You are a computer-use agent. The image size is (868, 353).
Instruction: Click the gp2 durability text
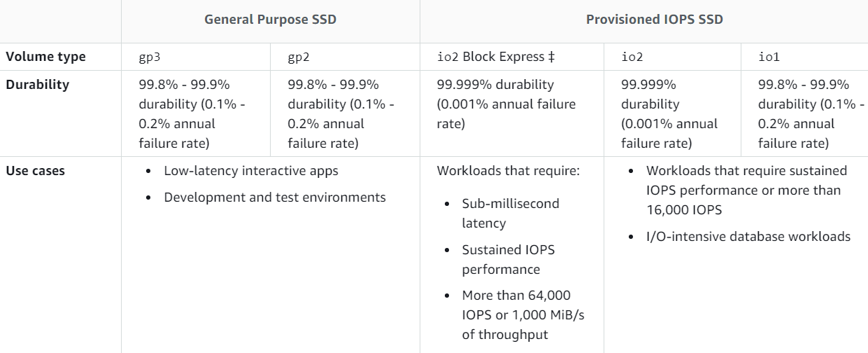click(341, 113)
